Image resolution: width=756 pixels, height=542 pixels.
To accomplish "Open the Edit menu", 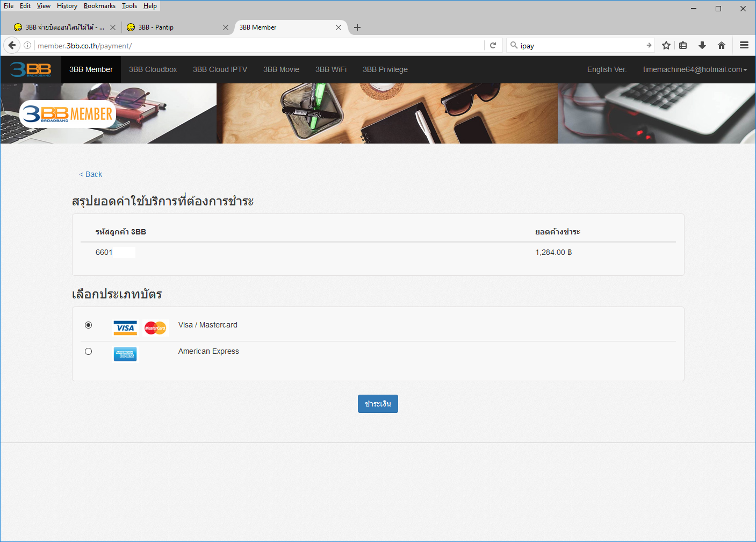I will pyautogui.click(x=25, y=6).
